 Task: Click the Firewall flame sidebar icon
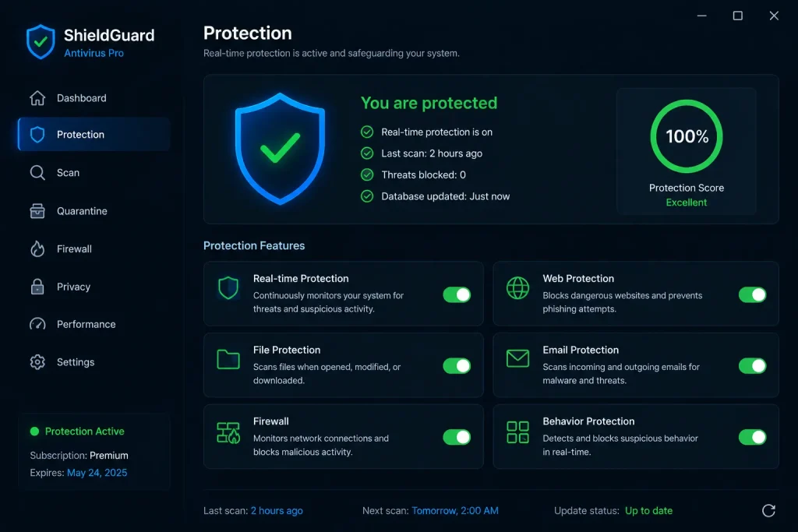point(37,248)
